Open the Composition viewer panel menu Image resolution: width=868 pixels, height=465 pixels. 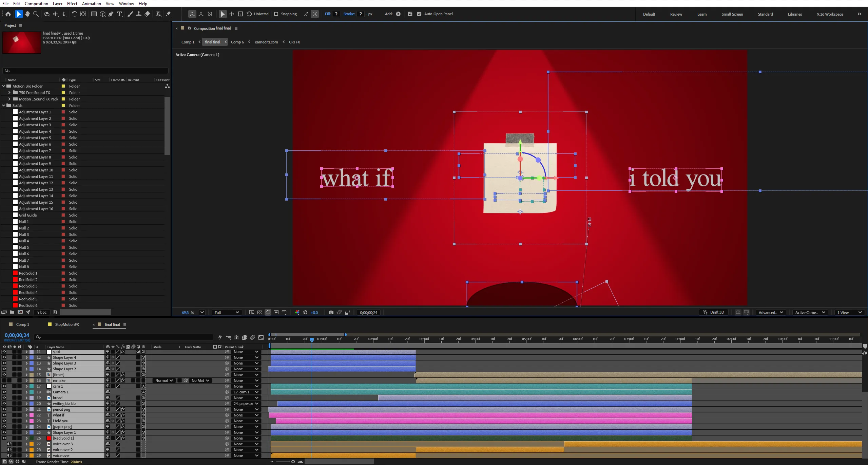pos(236,29)
